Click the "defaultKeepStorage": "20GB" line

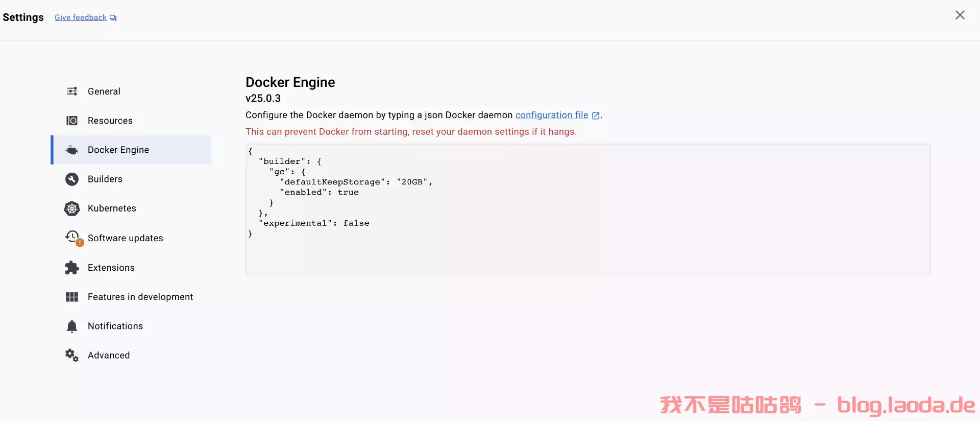(x=356, y=182)
